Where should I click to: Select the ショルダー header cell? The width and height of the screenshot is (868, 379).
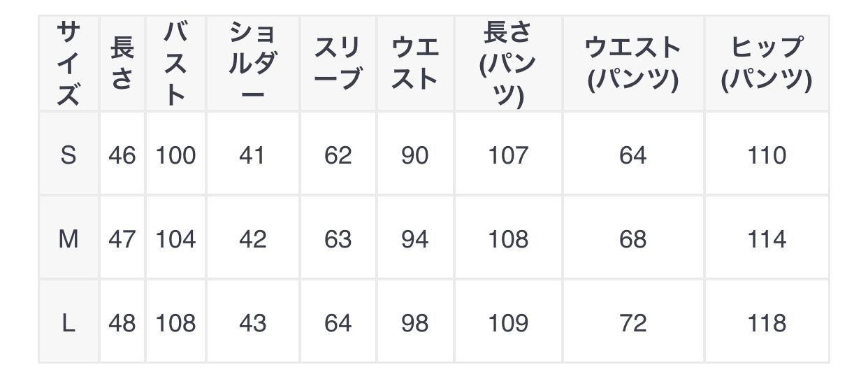tap(252, 64)
